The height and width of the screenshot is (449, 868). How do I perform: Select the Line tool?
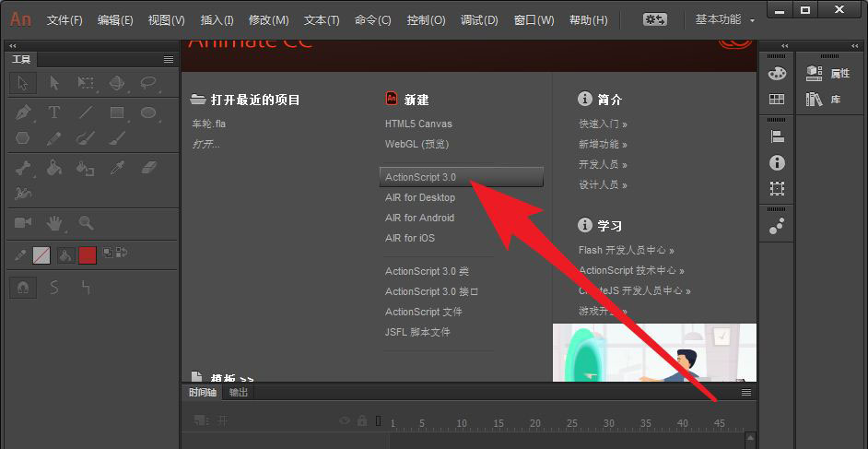[86, 113]
